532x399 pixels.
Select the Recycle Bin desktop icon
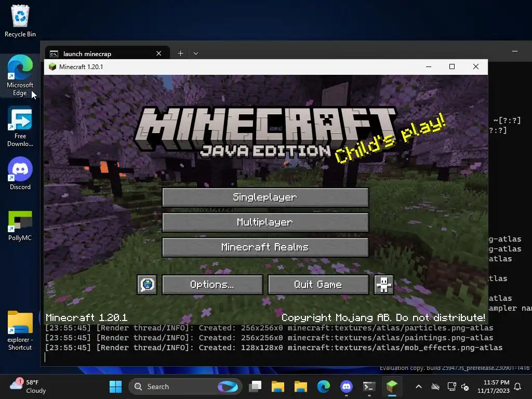click(20, 21)
